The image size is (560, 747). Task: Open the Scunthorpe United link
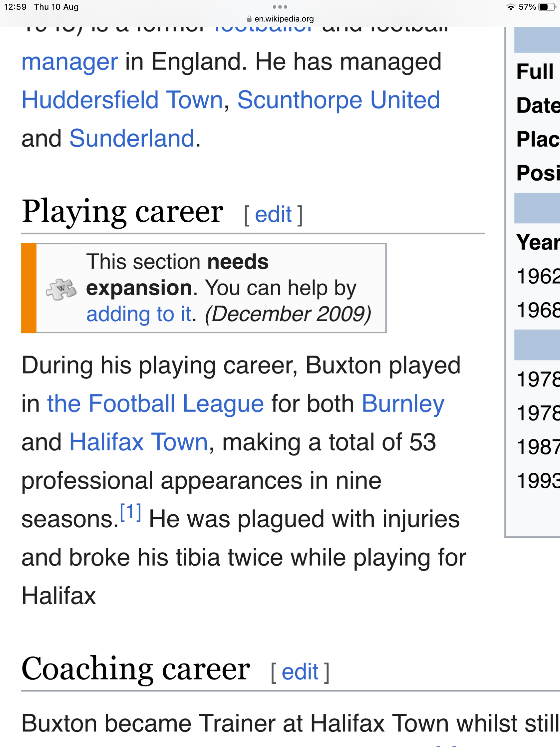[x=338, y=100]
